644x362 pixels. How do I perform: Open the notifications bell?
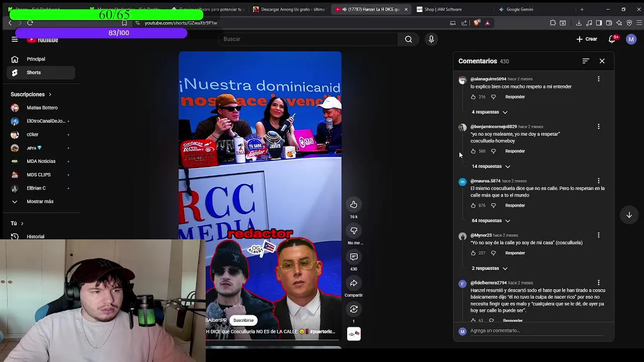612,39
